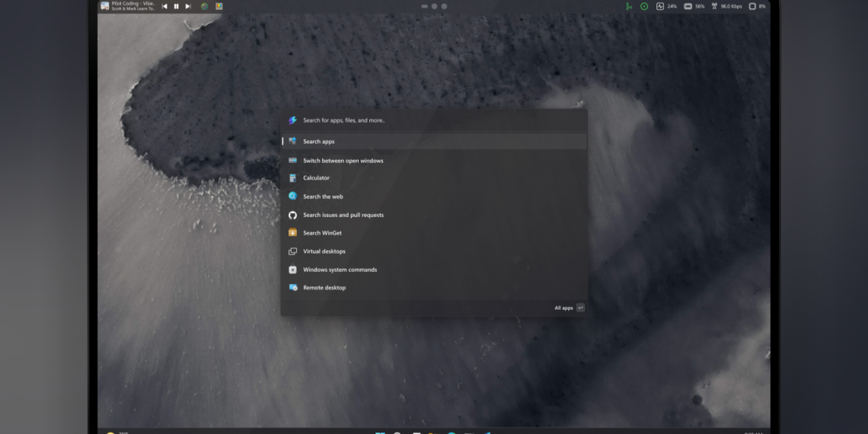
Task: Open Windows system commands
Action: [x=434, y=270]
